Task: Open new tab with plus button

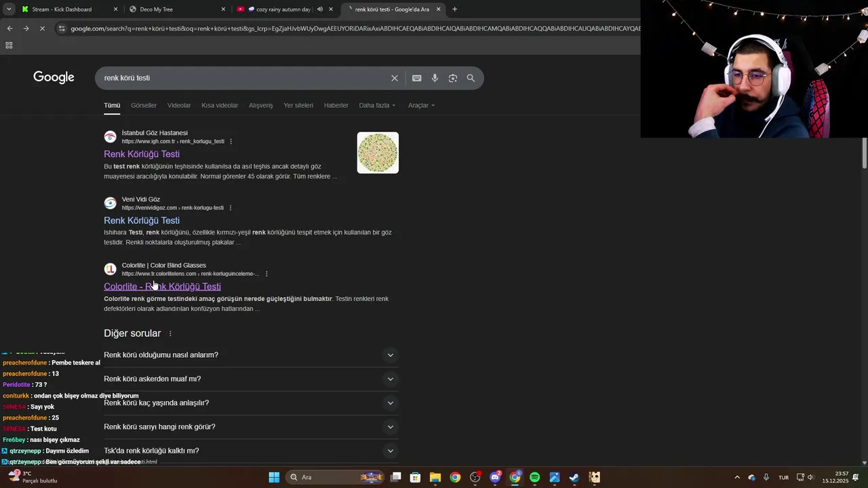Action: pos(454,9)
